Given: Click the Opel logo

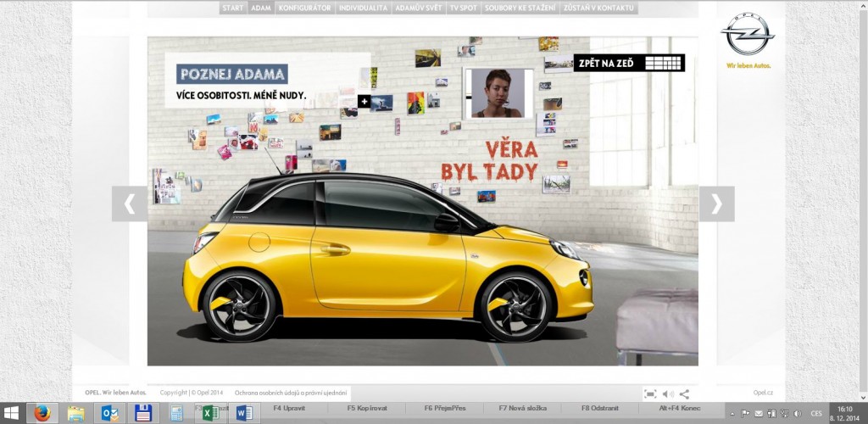Looking at the screenshot, I should (748, 34).
